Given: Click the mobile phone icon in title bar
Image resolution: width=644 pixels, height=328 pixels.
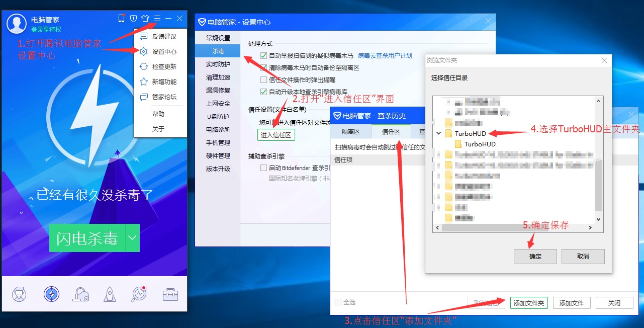Looking at the screenshot, I should (121, 19).
